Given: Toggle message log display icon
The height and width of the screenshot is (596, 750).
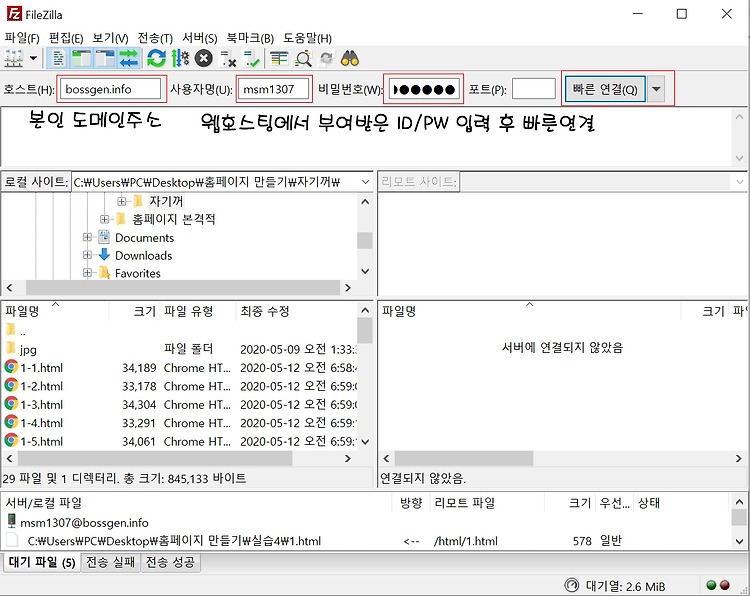Looking at the screenshot, I should pos(58,58).
